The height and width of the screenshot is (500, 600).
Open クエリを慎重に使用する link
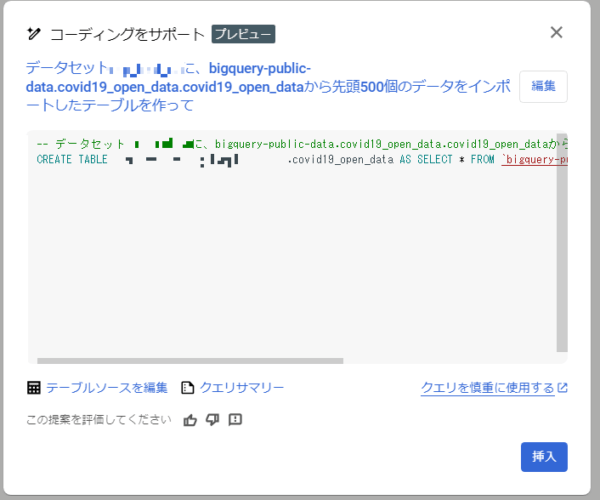point(488,388)
